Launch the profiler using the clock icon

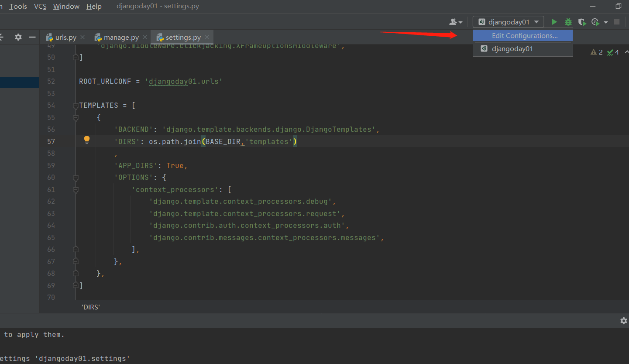[x=595, y=22]
